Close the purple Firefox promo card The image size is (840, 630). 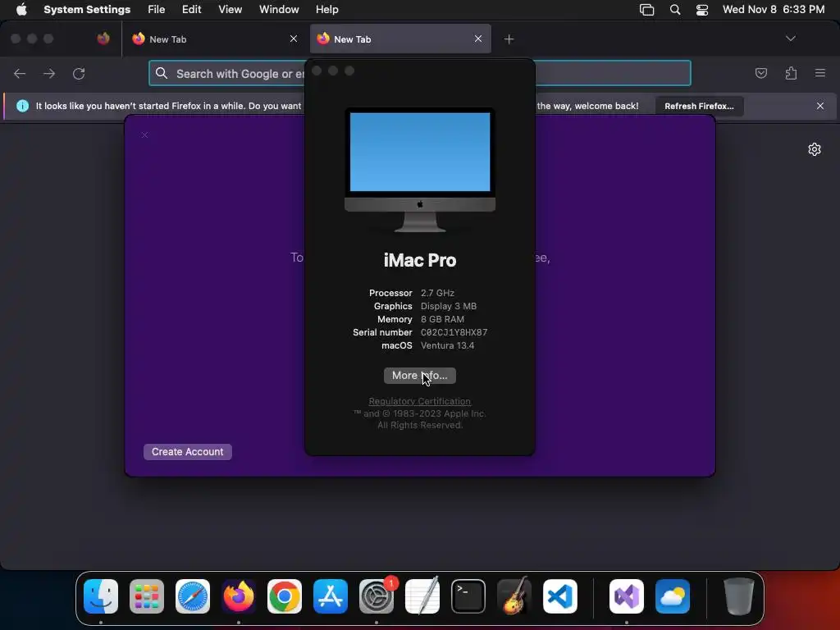pos(144,135)
